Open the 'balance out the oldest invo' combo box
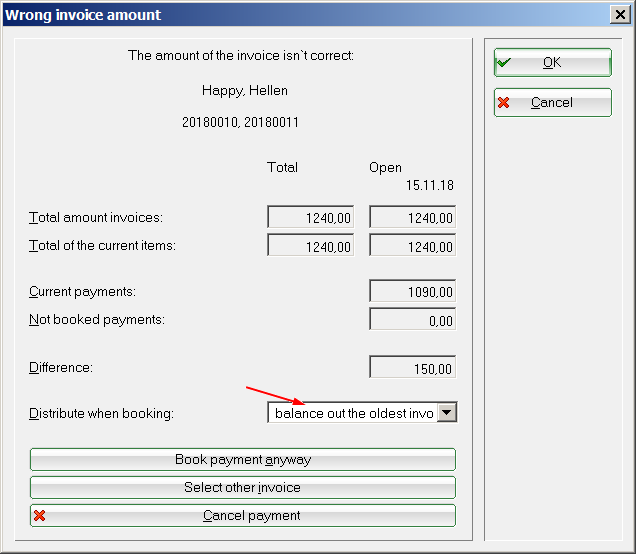This screenshot has width=636, height=554. (x=353, y=413)
